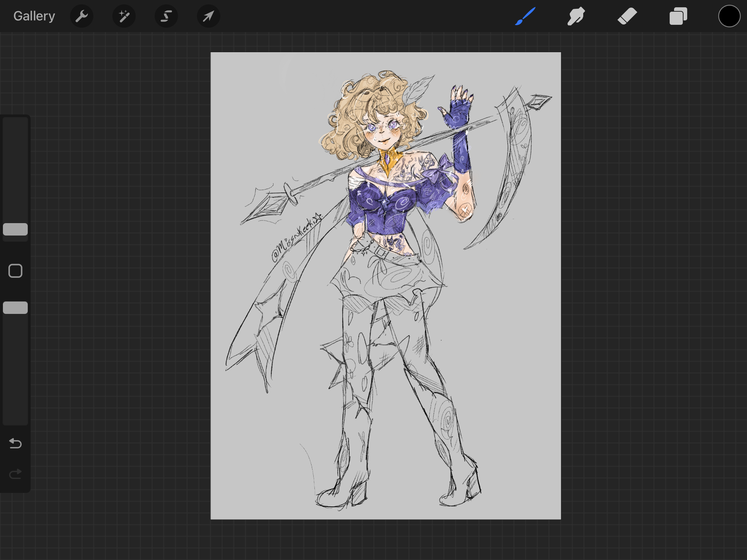Open the active color picker swatch
747x560 pixels.
pos(729,16)
